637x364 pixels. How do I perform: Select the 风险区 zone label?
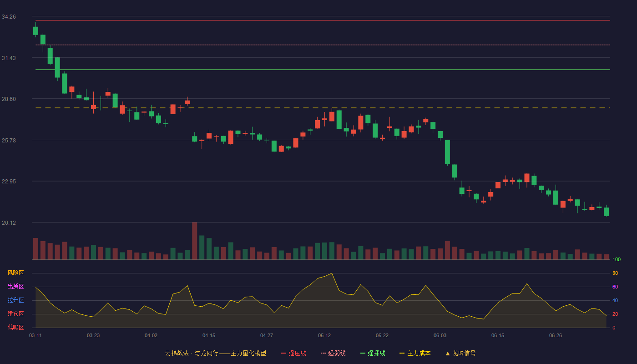[x=15, y=273]
